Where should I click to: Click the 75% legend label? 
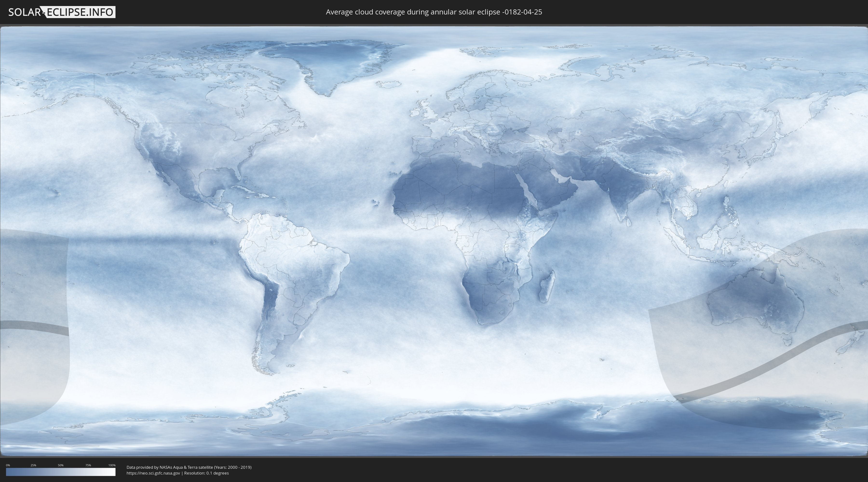tap(88, 465)
